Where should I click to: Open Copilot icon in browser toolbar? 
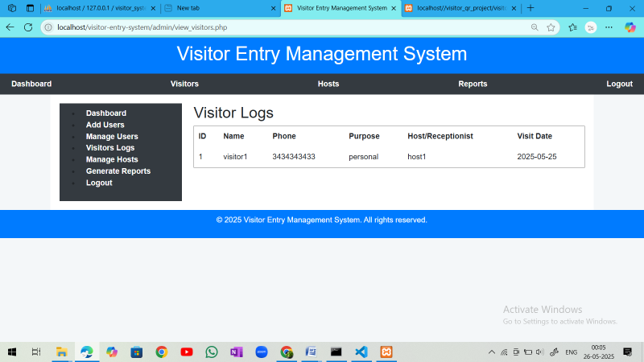[x=630, y=27]
